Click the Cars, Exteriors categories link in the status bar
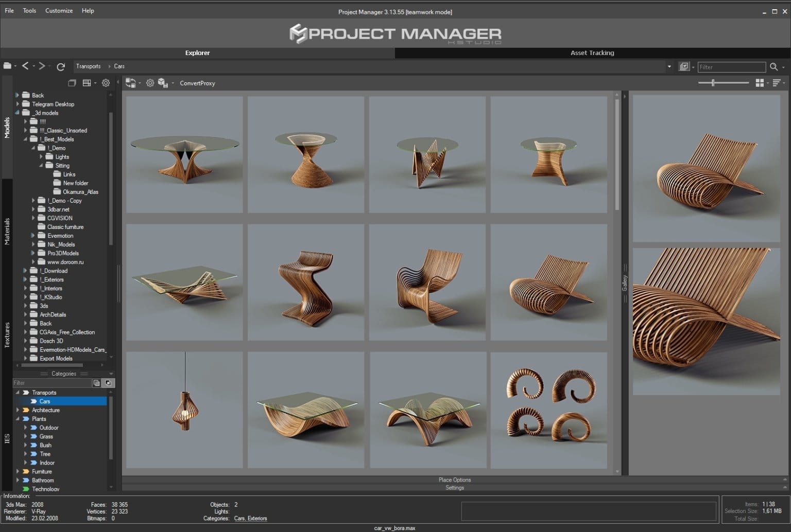 [x=251, y=519]
